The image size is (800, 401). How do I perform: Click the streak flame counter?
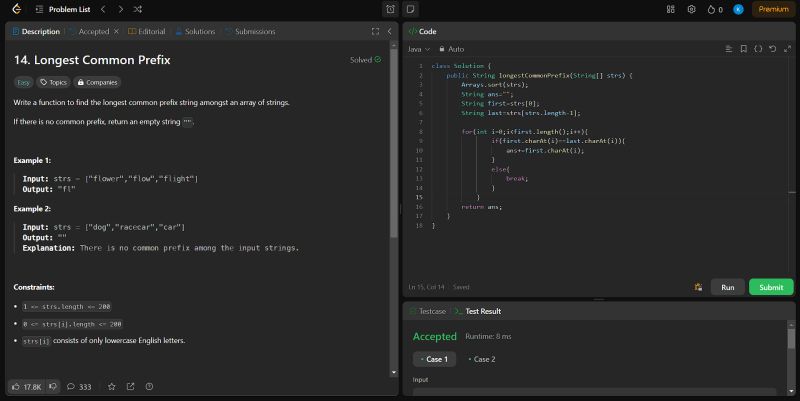coord(715,9)
